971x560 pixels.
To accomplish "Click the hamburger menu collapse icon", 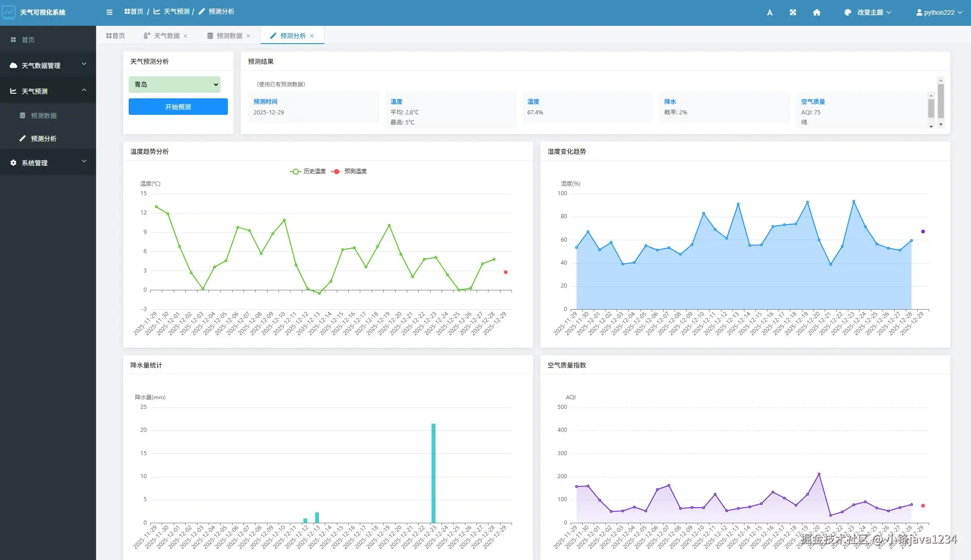I will pos(109,12).
